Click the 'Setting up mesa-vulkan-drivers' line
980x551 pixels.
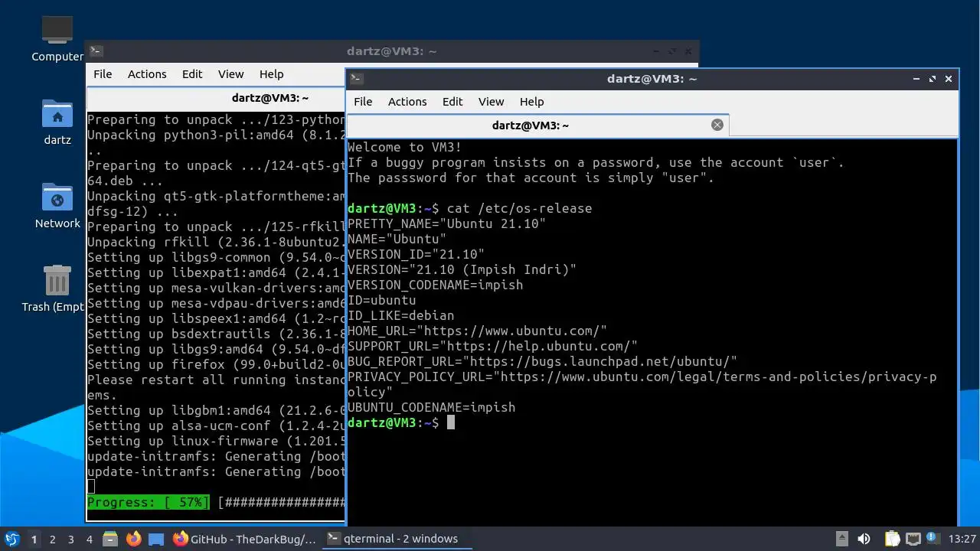216,288
